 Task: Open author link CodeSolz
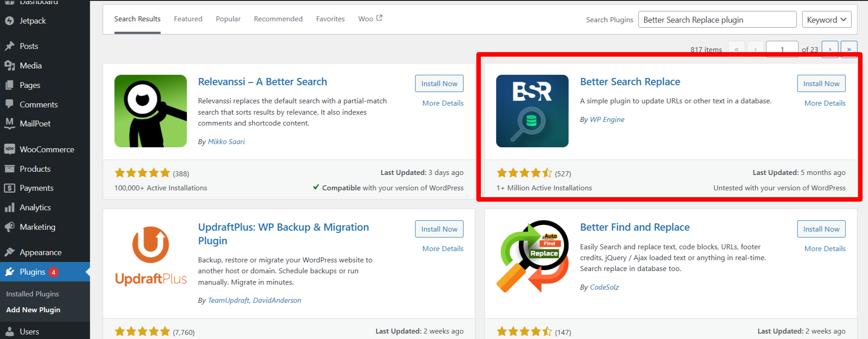point(604,287)
